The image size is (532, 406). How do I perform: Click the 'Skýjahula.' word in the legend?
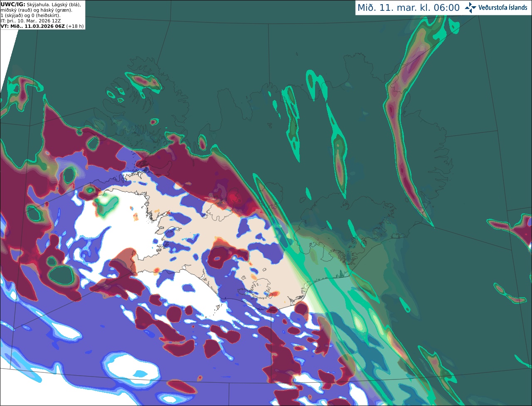point(38,5)
